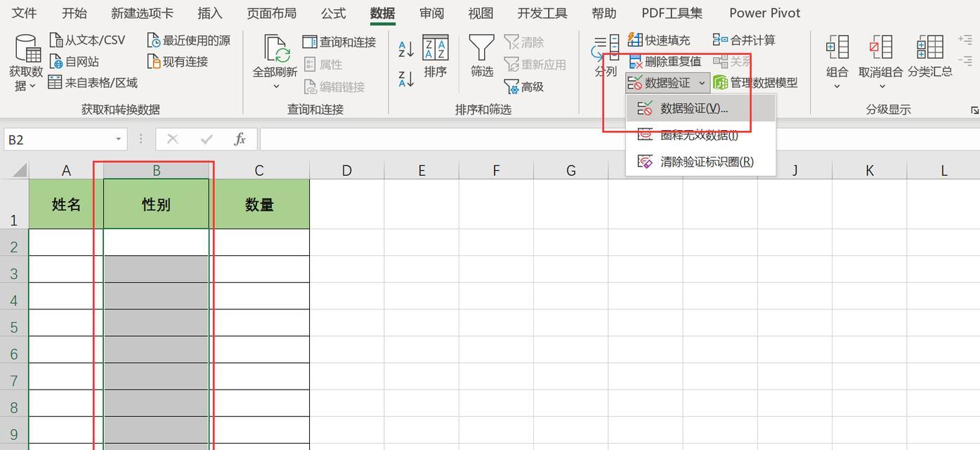Import data 从文本/CSV

click(87, 40)
